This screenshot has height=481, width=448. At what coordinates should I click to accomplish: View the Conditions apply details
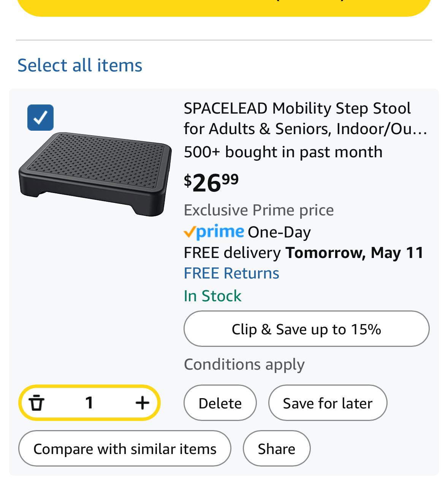(x=244, y=364)
